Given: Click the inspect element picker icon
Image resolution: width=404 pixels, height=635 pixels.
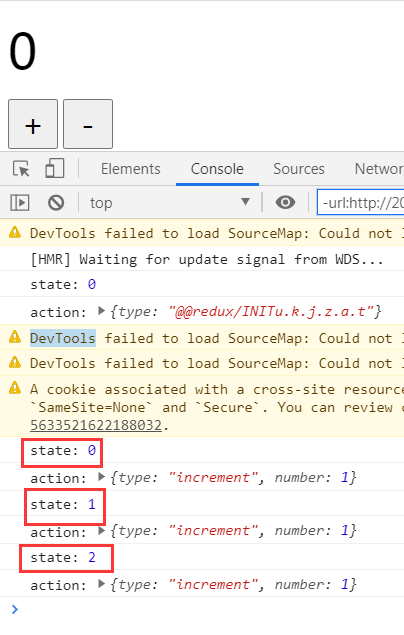Looking at the screenshot, I should pyautogui.click(x=21, y=169).
